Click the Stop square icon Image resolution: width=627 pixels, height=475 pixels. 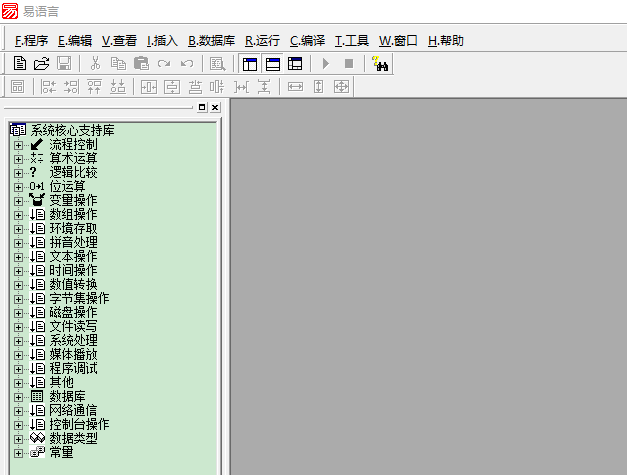[349, 64]
